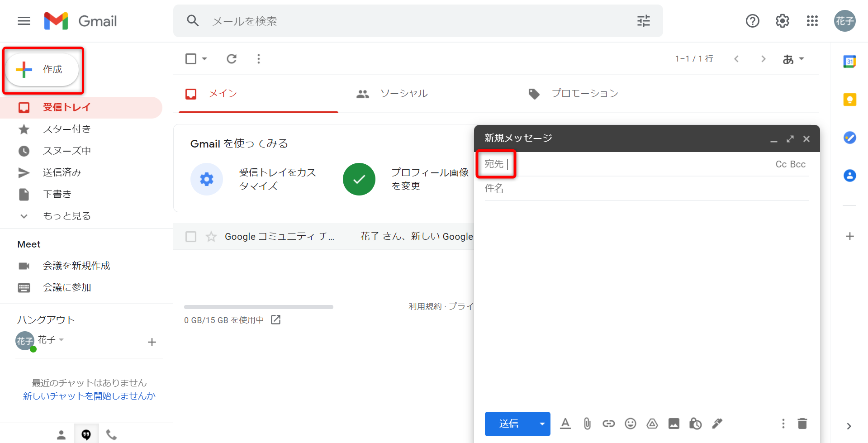Open text formatting options

pos(565,424)
